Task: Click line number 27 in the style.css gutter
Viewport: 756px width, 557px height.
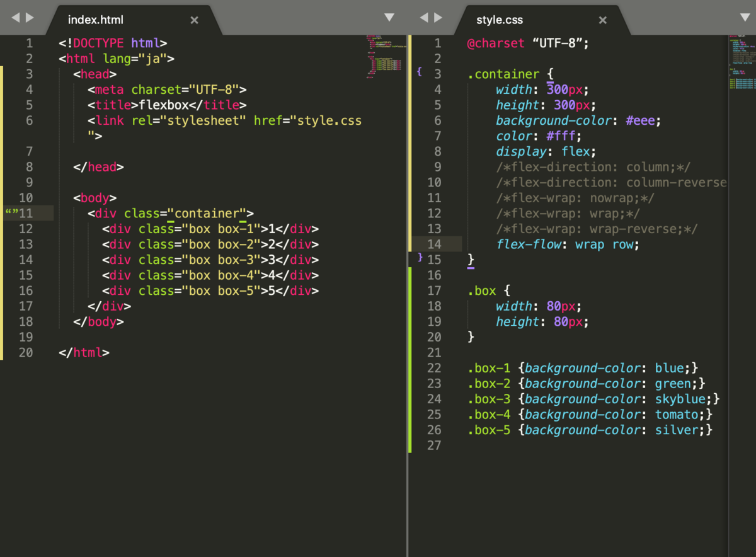Action: click(434, 445)
